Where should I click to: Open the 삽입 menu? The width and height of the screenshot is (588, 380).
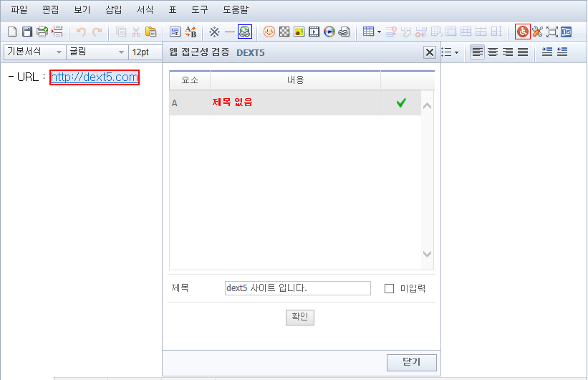(113, 10)
